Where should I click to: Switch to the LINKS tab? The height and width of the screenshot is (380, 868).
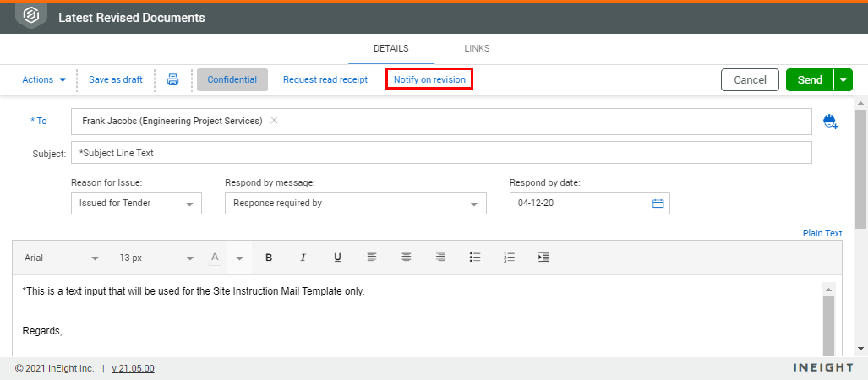[x=477, y=48]
